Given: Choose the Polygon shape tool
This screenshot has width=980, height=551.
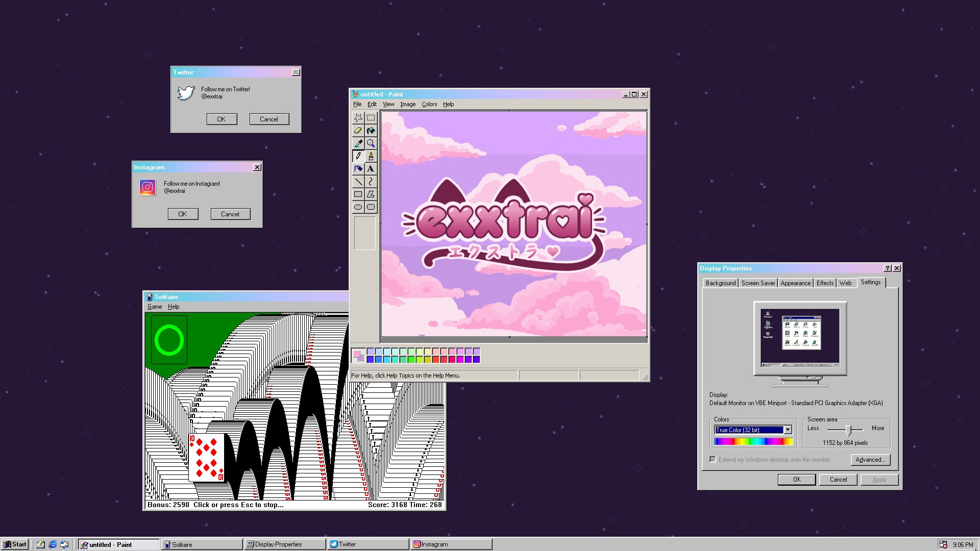Looking at the screenshot, I should click(371, 194).
